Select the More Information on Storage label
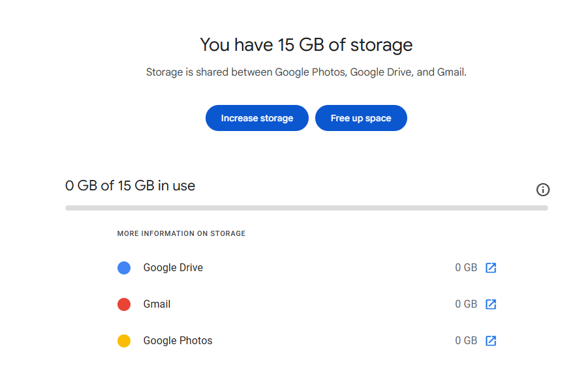Image resolution: width=588 pixels, height=367 pixels. coord(181,233)
